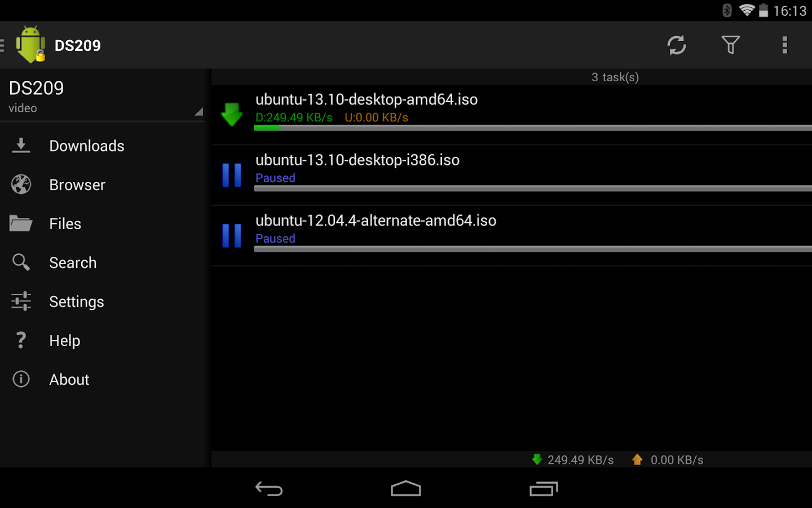Tap the amd64 download progress bar

pyautogui.click(x=533, y=128)
